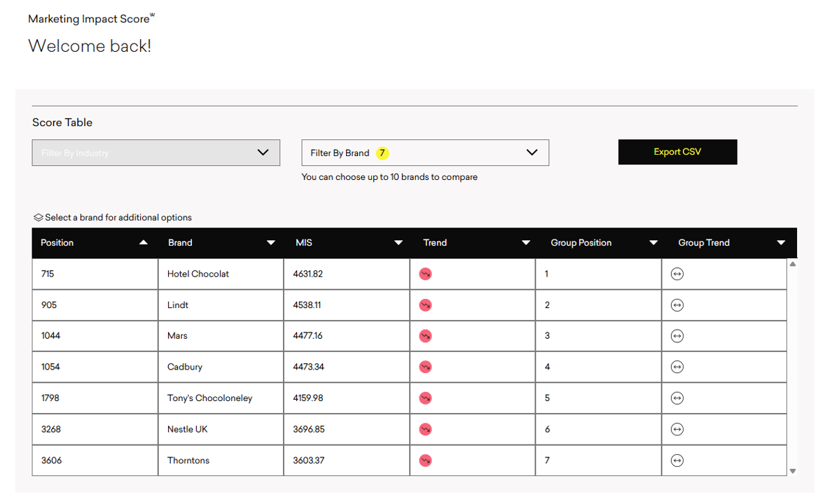Click the MIS value 4631.82
The image size is (825, 504).
pos(307,274)
